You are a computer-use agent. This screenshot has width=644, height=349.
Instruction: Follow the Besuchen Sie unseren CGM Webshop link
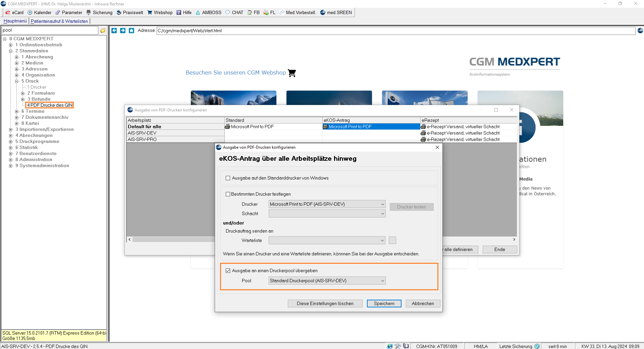tap(236, 72)
